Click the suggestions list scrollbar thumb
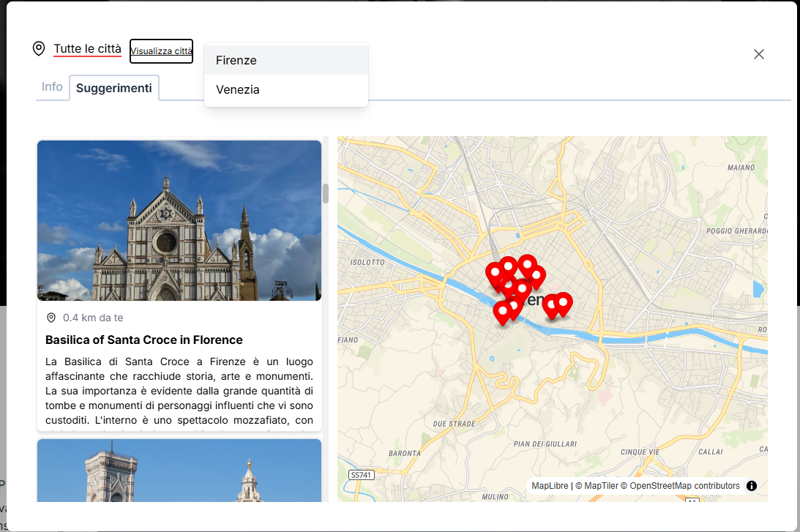 click(x=326, y=193)
